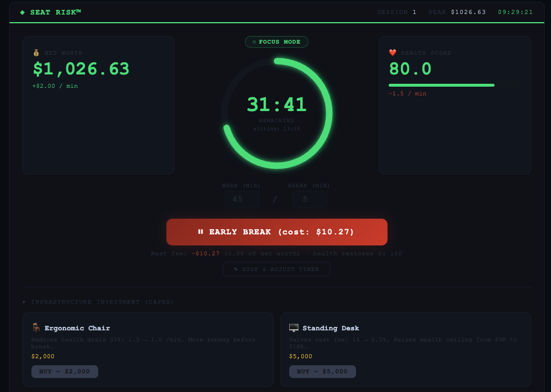Take an Early Break for $10.27

pyautogui.click(x=277, y=232)
